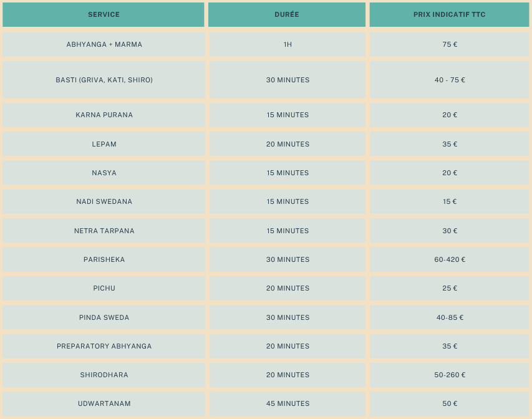The image size is (532, 419).
Task: Click the 45 MINUTES duration cell
Action: coord(288,403)
